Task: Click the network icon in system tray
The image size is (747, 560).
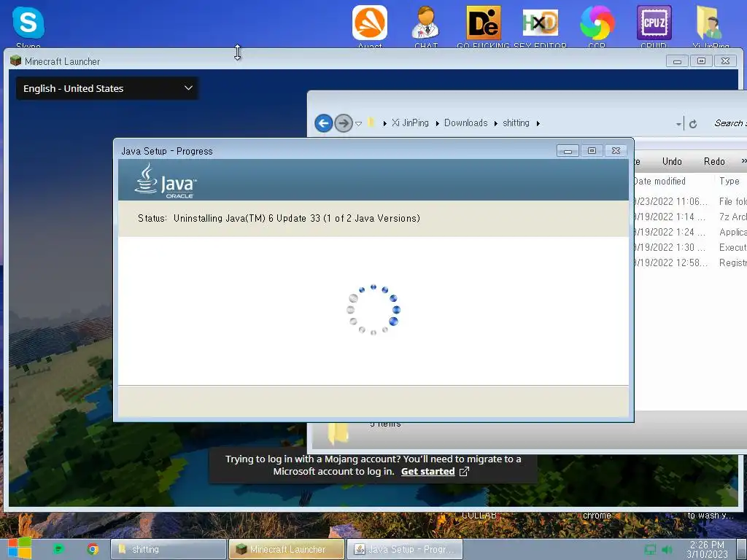Action: [650, 549]
